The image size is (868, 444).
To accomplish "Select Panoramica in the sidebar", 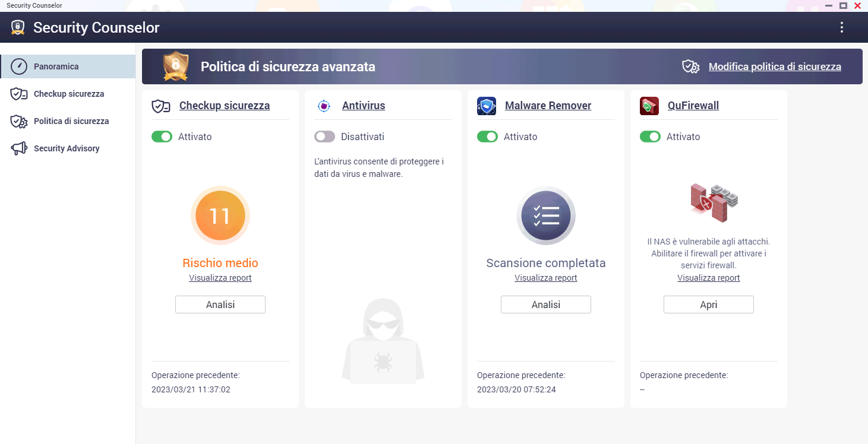I will click(x=68, y=66).
